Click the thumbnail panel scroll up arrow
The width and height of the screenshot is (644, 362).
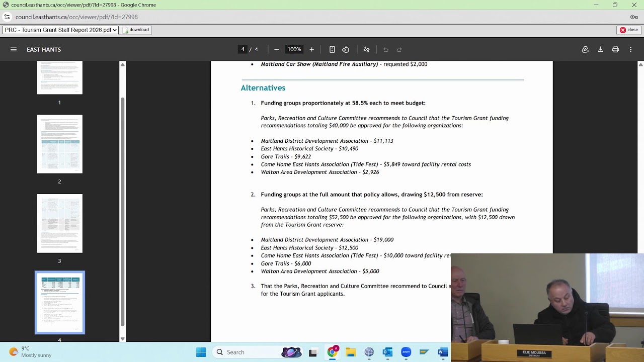[122, 64]
